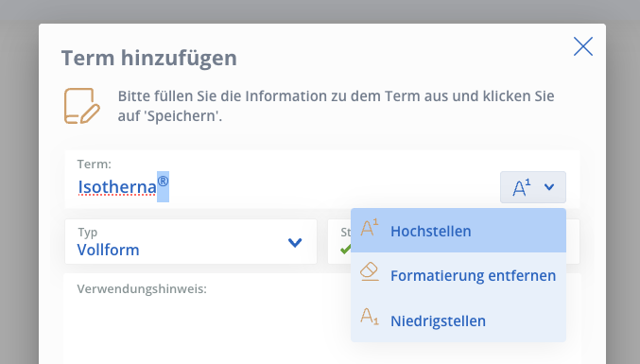This screenshot has height=364, width=640.
Task: Open the text formatting dropdown button
Action: (533, 187)
